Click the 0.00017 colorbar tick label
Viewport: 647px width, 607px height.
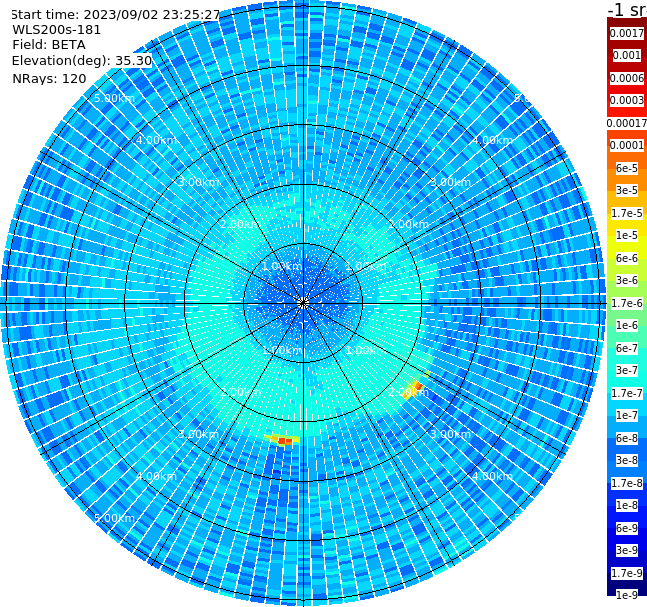626,123
